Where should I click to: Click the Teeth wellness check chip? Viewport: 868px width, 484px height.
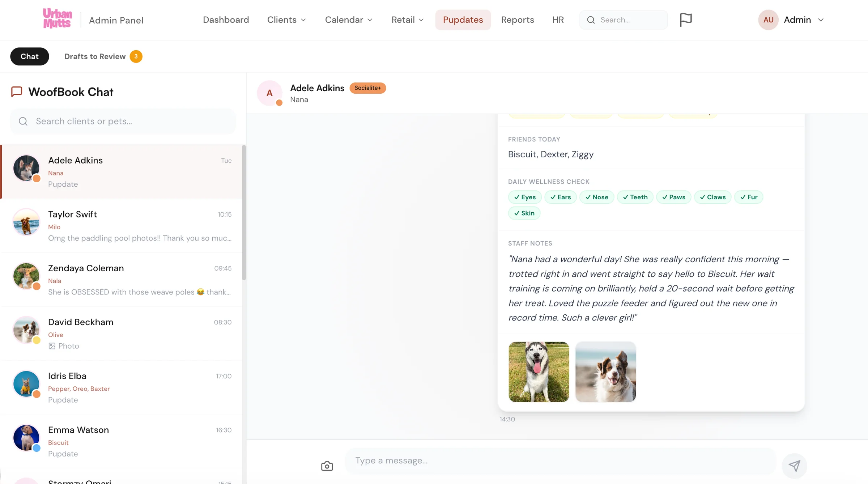[x=635, y=197]
